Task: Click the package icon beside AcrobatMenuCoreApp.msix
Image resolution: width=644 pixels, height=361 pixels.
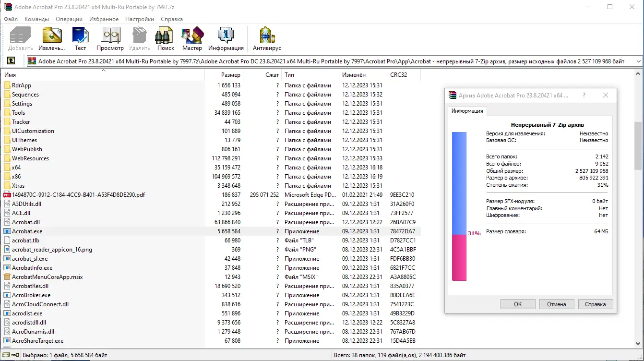Action: pos(7,277)
